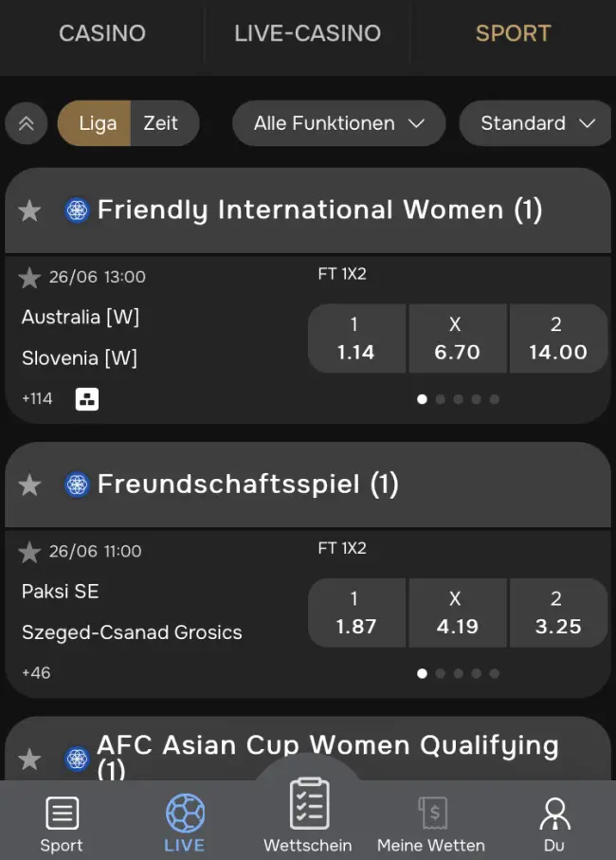The height and width of the screenshot is (860, 616).
Task: Select draw odds 4.19 for Paksi SE
Action: pos(458,613)
